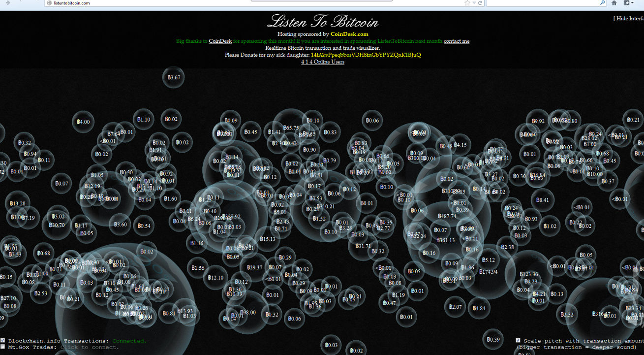Reload the page with the refresh icon

[x=480, y=3]
